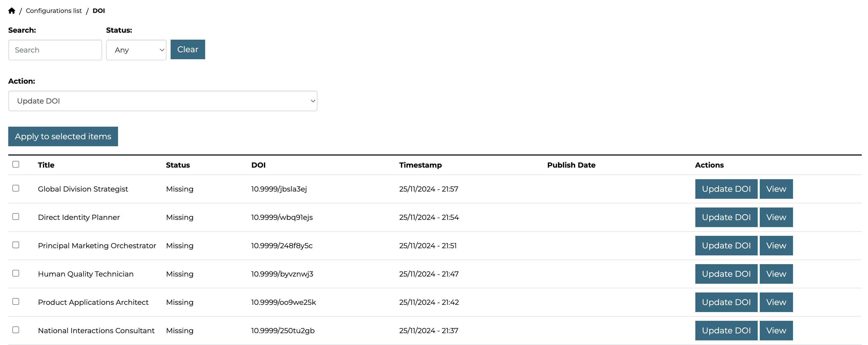Click DOI value 10.9999/byvznwj3
This screenshot has height=345, width=868.
[282, 274]
